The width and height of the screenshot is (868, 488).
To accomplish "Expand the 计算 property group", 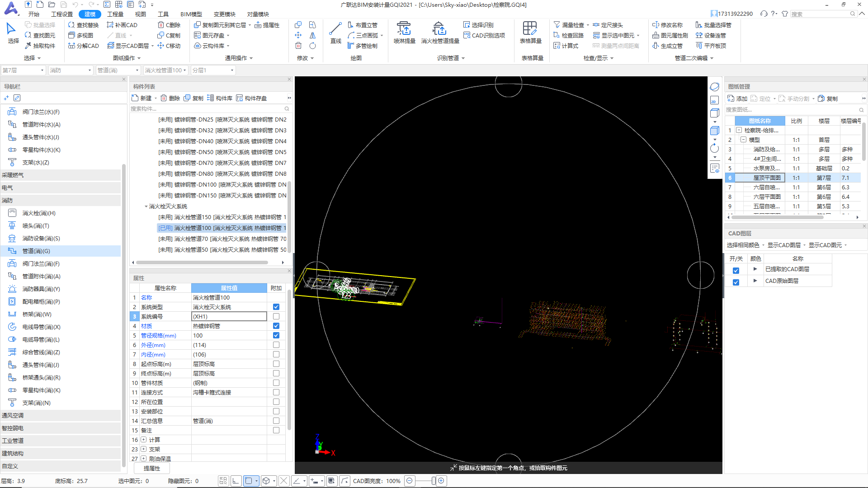I will pos(143,440).
